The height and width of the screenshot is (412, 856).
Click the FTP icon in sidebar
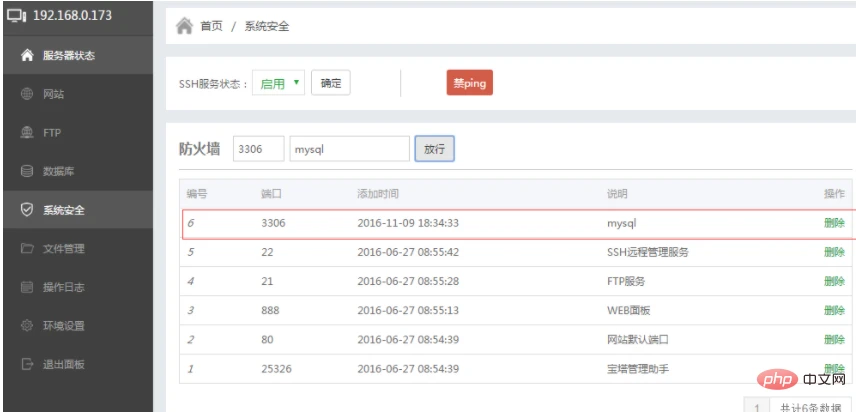coord(27,133)
